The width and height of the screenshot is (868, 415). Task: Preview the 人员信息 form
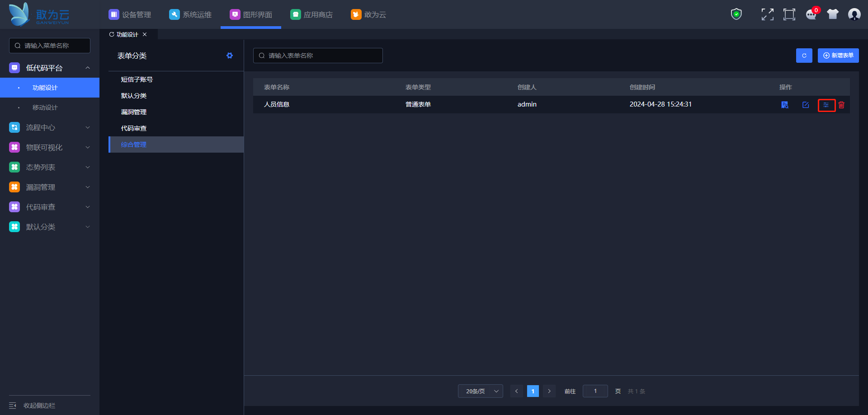click(785, 105)
